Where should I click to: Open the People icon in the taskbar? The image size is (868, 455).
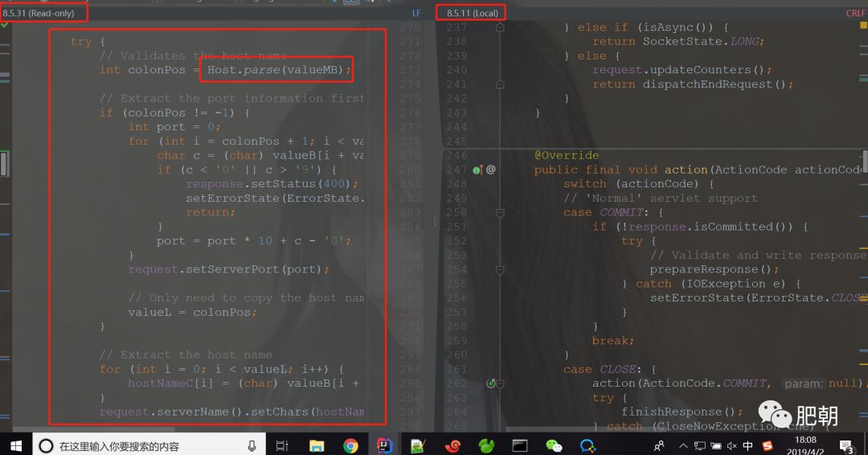point(659,446)
